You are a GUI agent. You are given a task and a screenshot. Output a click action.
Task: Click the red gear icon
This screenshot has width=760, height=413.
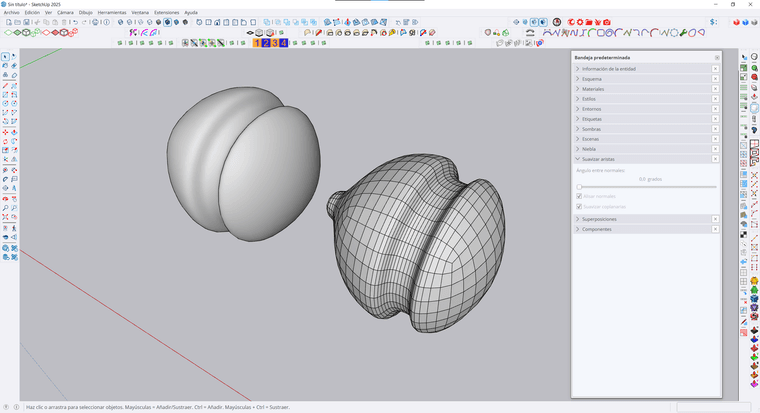tap(580, 22)
